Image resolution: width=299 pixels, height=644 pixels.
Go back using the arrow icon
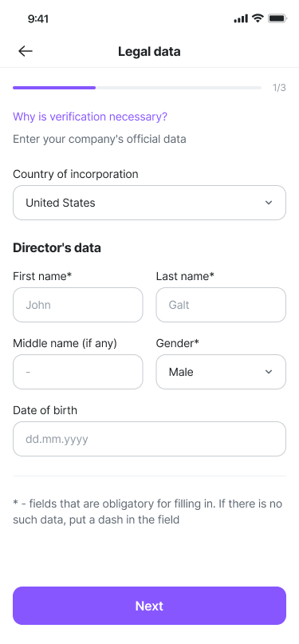(x=26, y=51)
